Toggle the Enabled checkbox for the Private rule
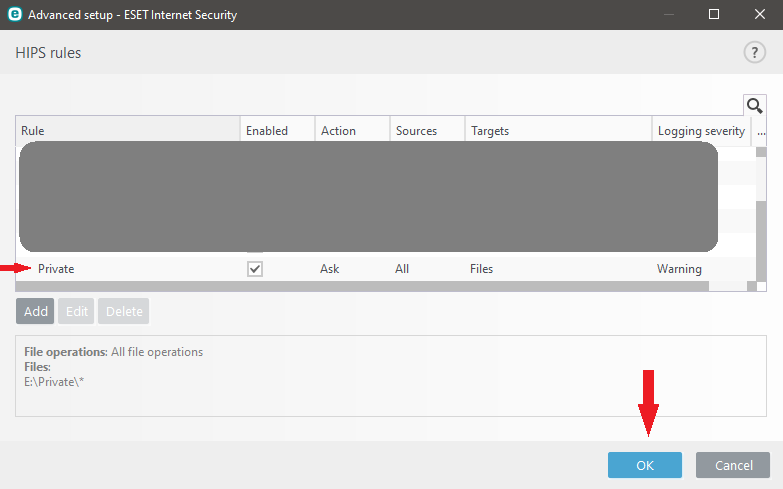The height and width of the screenshot is (489, 783). [x=255, y=269]
